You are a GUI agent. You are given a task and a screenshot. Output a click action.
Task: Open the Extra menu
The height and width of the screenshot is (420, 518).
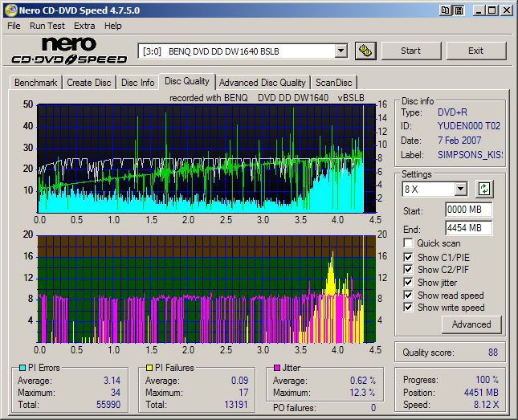[x=84, y=26]
